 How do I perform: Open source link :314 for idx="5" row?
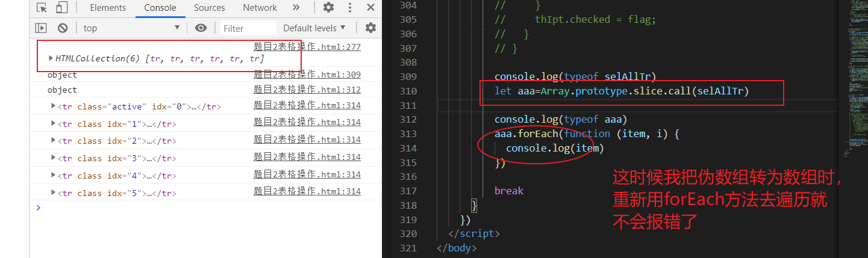pyautogui.click(x=307, y=191)
